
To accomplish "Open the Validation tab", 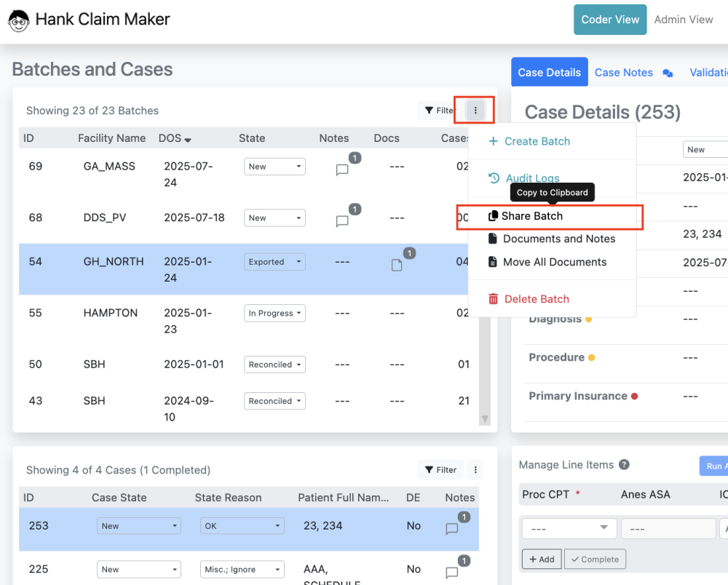I will pyautogui.click(x=708, y=72).
